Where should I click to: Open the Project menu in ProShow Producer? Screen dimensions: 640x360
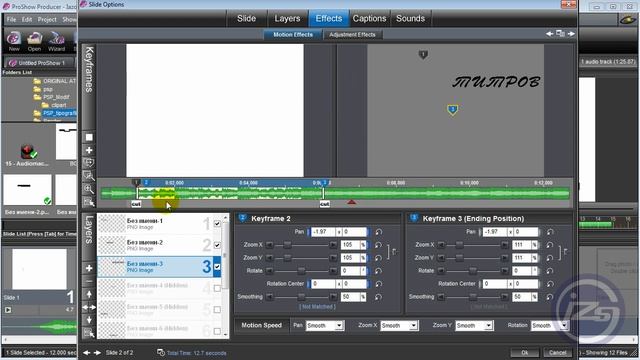[x=47, y=19]
